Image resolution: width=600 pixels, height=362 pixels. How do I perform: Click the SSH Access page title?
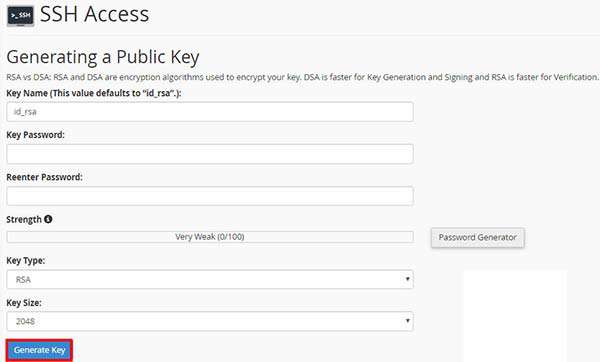(95, 14)
